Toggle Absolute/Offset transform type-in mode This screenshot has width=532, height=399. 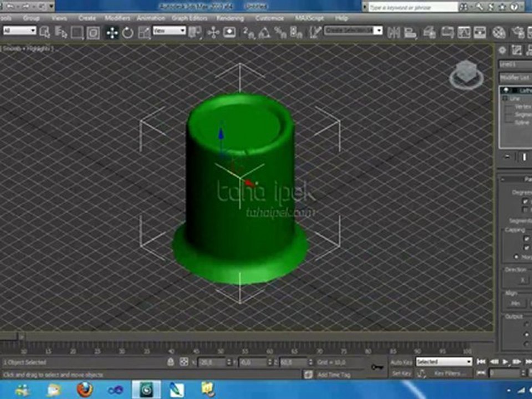tap(184, 362)
